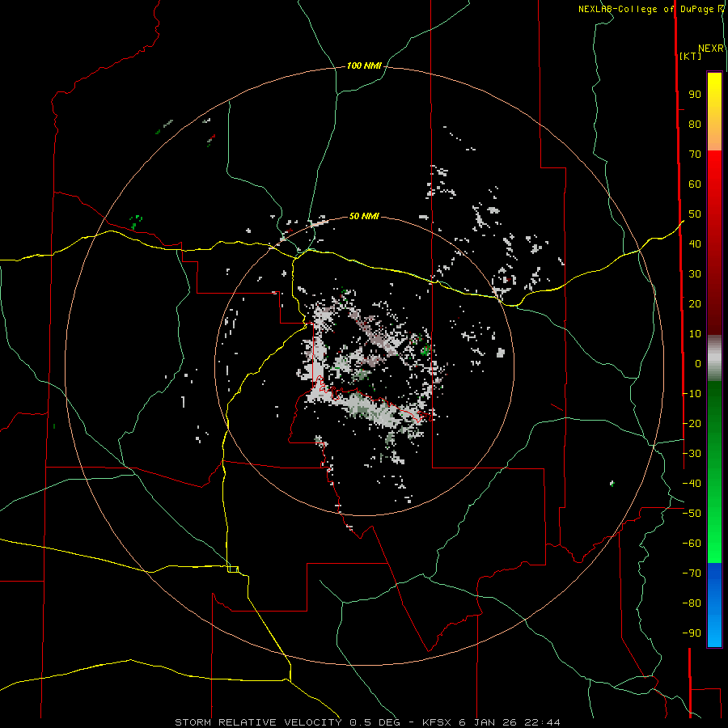This screenshot has width=728, height=728.
Task: Click the -90 value on velocity scale
Action: pyautogui.click(x=692, y=633)
